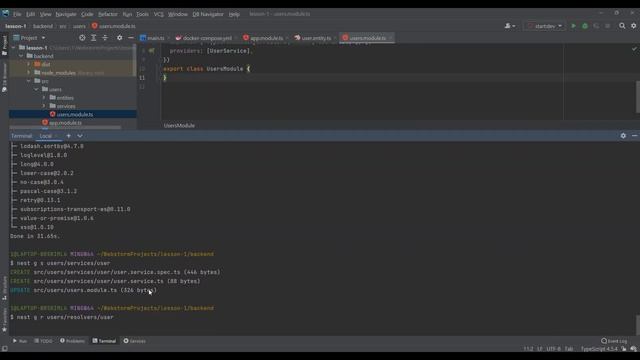Open the VCS menu
640x360 pixels.
[x=158, y=14]
